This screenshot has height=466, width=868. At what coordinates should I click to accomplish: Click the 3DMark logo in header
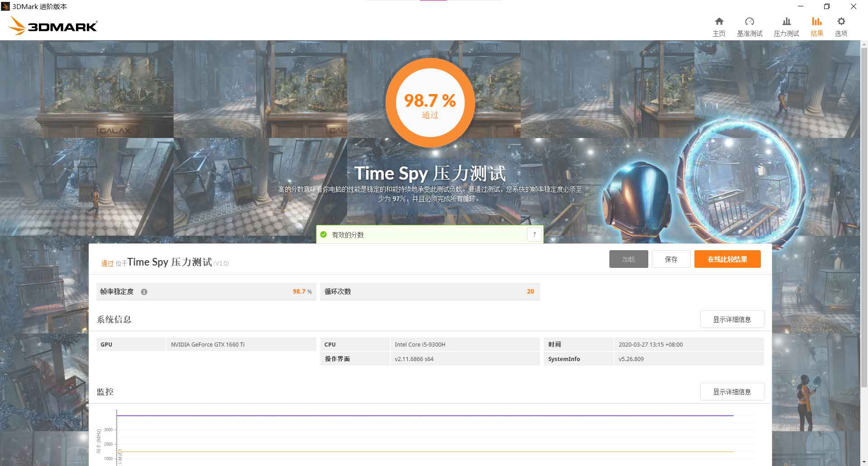53,26
